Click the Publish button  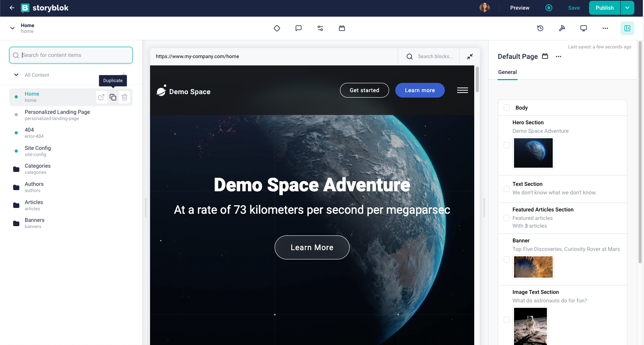(605, 8)
